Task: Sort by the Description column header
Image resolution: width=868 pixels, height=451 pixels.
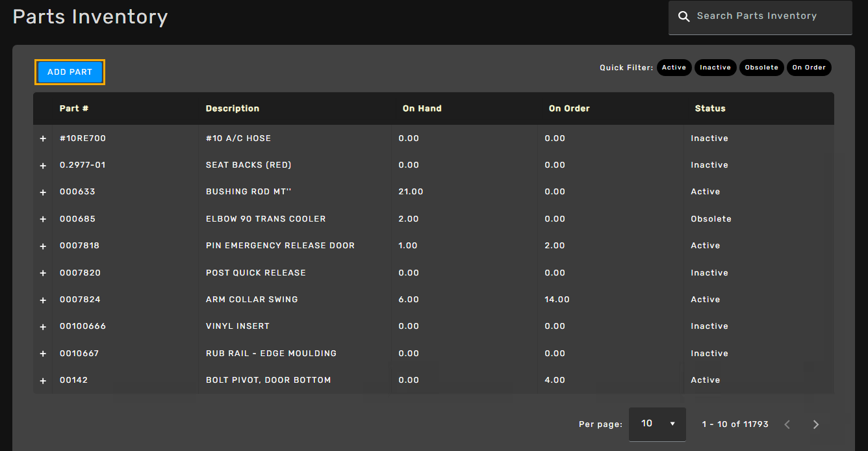Action: point(232,109)
